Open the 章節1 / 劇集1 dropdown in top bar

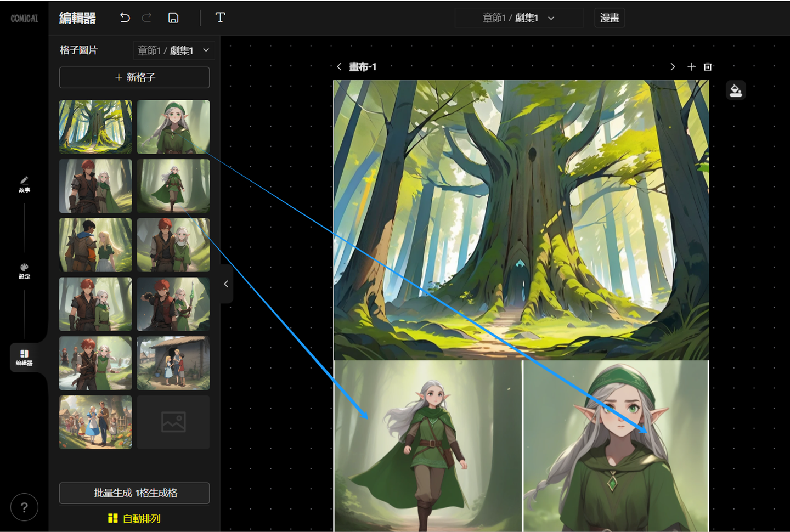[x=518, y=18]
